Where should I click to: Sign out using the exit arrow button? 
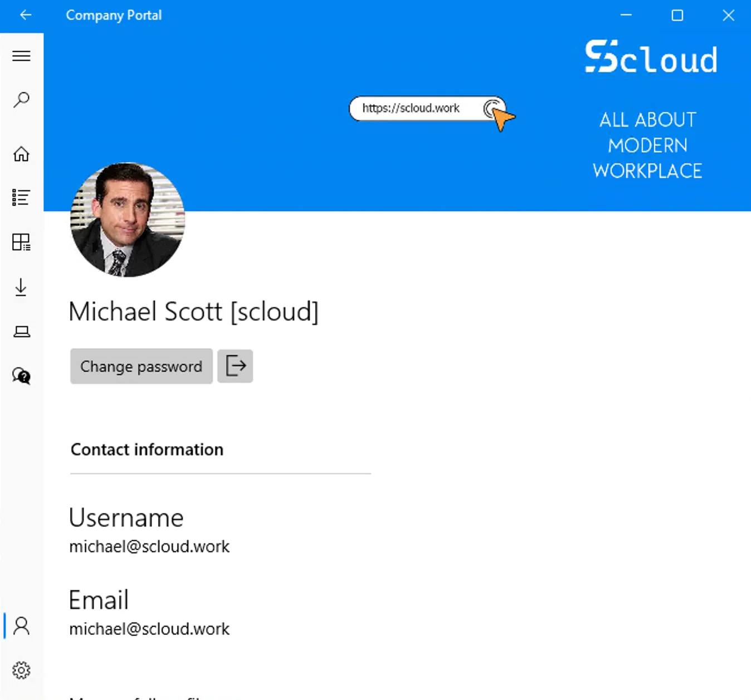pyautogui.click(x=235, y=366)
